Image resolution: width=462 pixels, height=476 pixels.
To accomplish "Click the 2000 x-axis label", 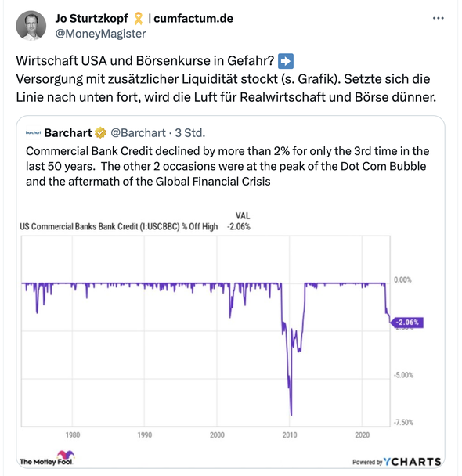I will coord(217,435).
